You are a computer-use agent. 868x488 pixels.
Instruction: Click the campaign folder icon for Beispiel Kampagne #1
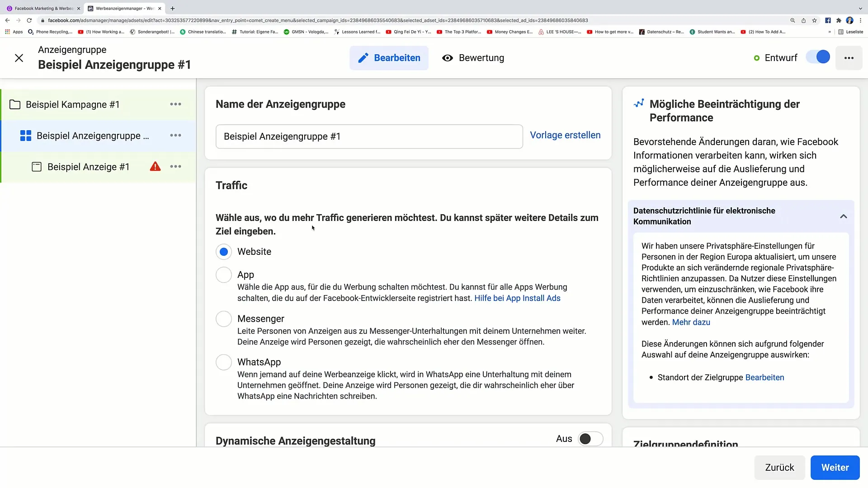[x=15, y=104]
